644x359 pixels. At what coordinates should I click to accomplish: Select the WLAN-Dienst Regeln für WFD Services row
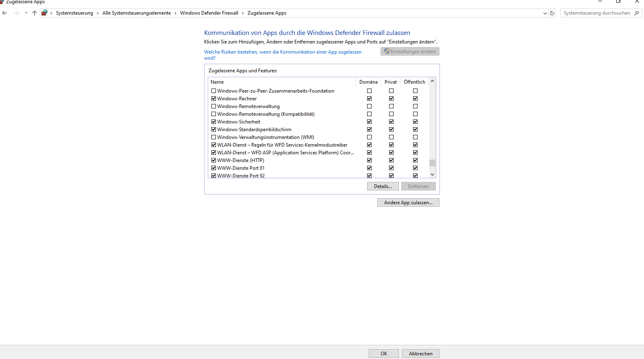coord(318,145)
